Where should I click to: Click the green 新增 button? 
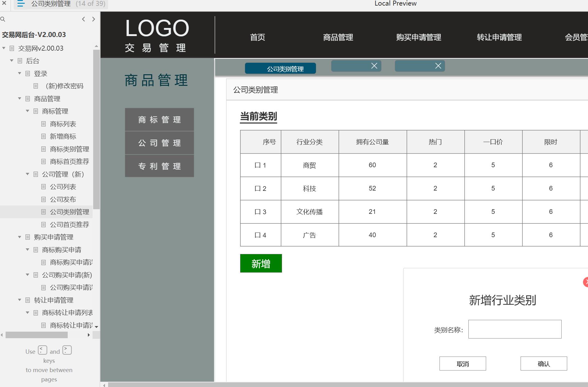pyautogui.click(x=261, y=263)
